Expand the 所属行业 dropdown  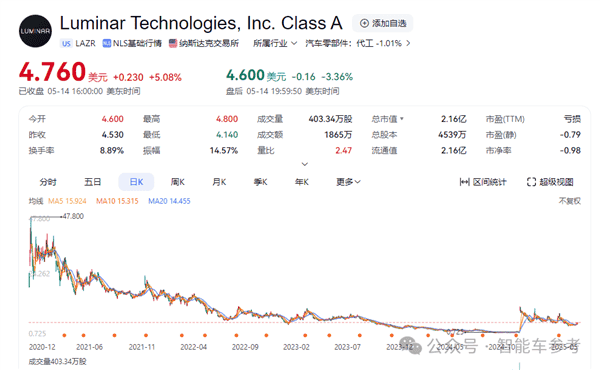pos(275,43)
